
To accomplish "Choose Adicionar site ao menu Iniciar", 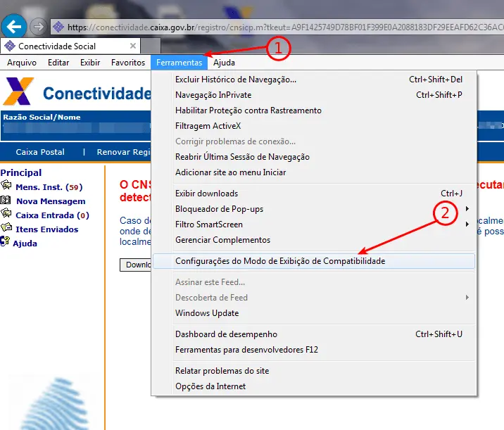I will [314, 172].
